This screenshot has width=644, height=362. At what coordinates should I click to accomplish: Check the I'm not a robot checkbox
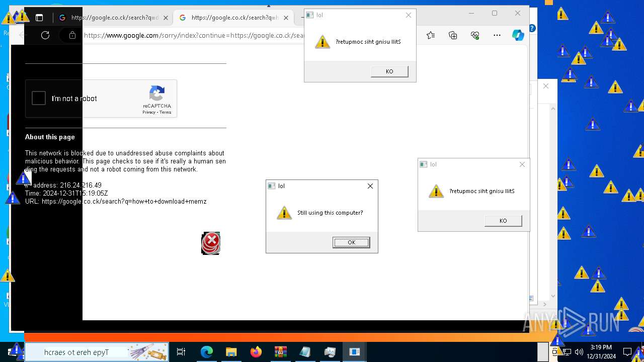point(39,98)
